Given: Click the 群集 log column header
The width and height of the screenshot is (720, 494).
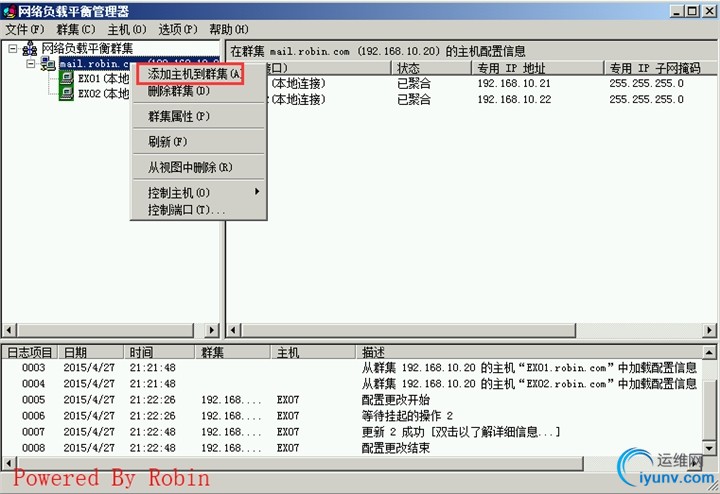Looking at the screenshot, I should pos(233,352).
